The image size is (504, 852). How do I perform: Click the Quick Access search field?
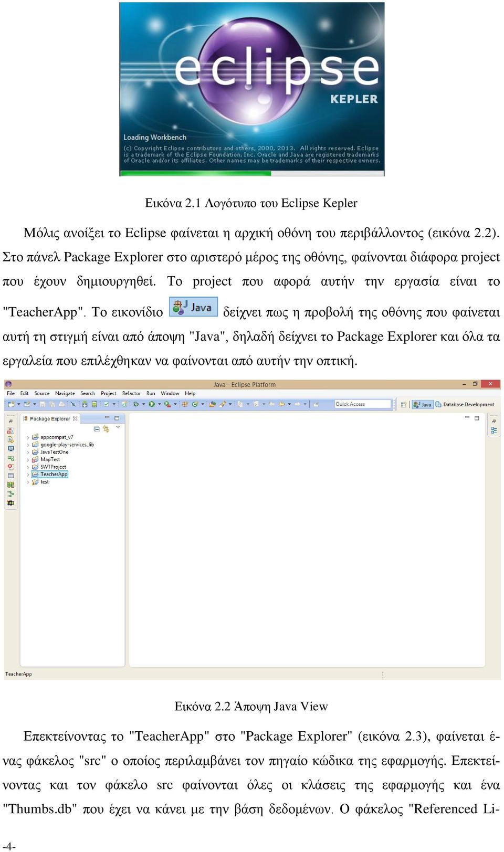pos(363,404)
